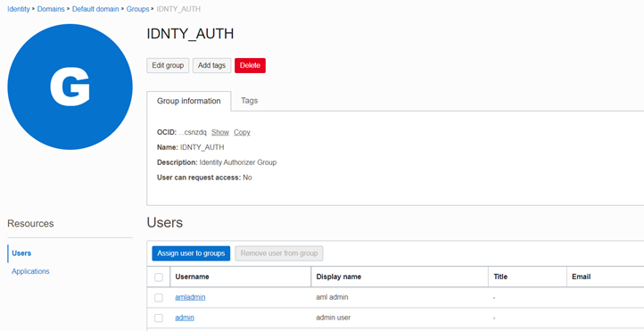The image size is (644, 331).
Task: Open the admin username link
Action: (x=185, y=318)
